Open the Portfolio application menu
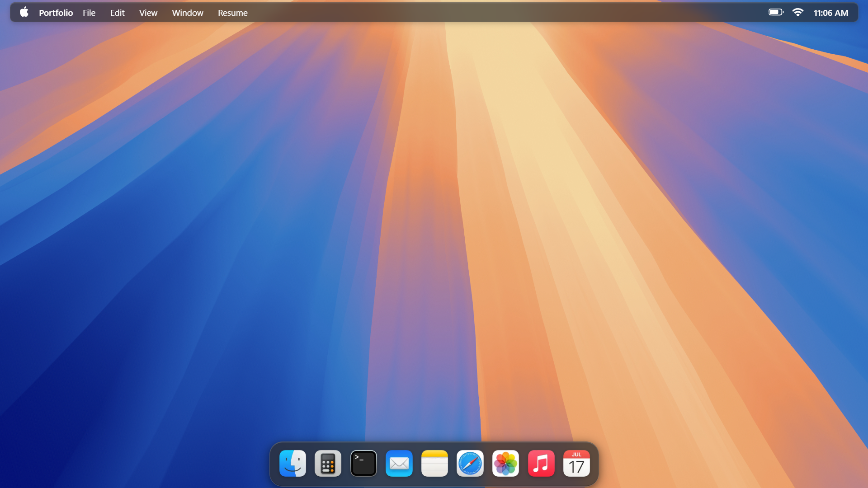Screen dimensions: 868x488 55,13
